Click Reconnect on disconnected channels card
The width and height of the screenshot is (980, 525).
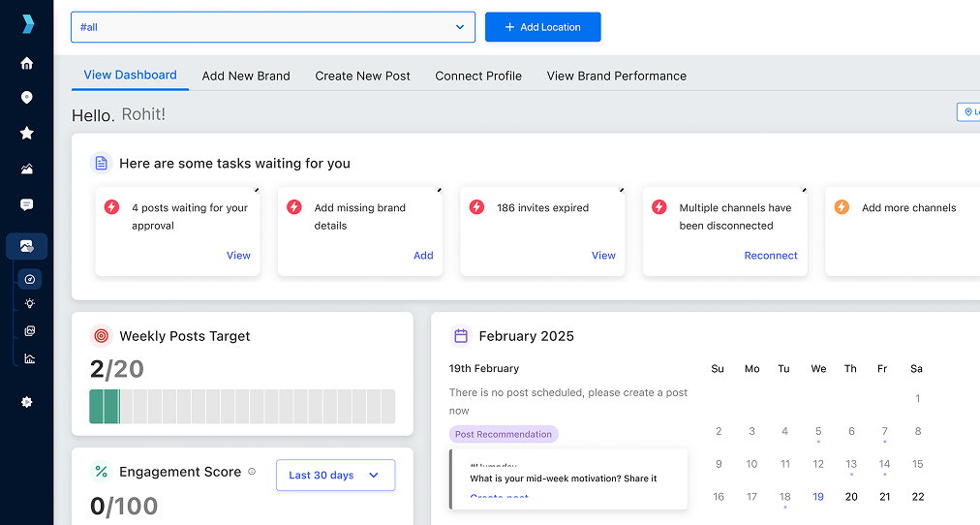(771, 256)
